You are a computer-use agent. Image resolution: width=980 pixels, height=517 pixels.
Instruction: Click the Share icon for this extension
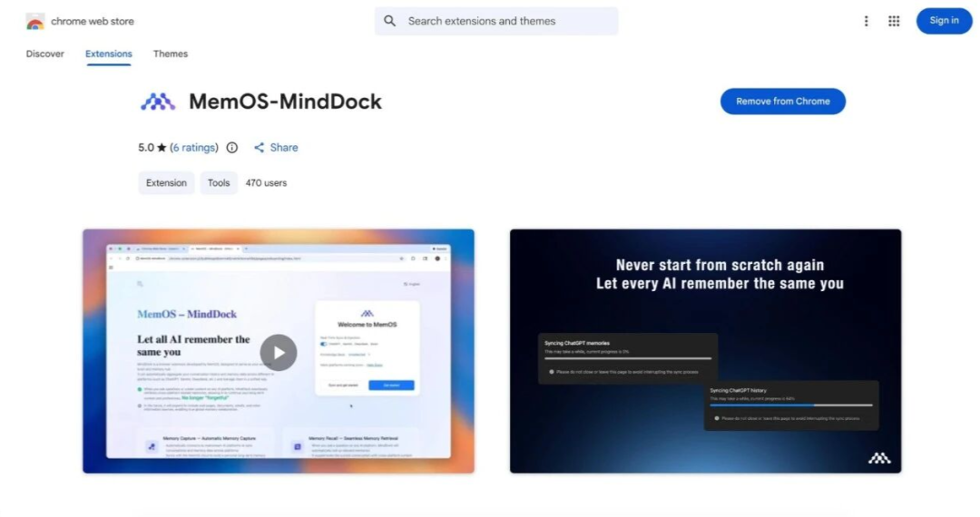[260, 148]
